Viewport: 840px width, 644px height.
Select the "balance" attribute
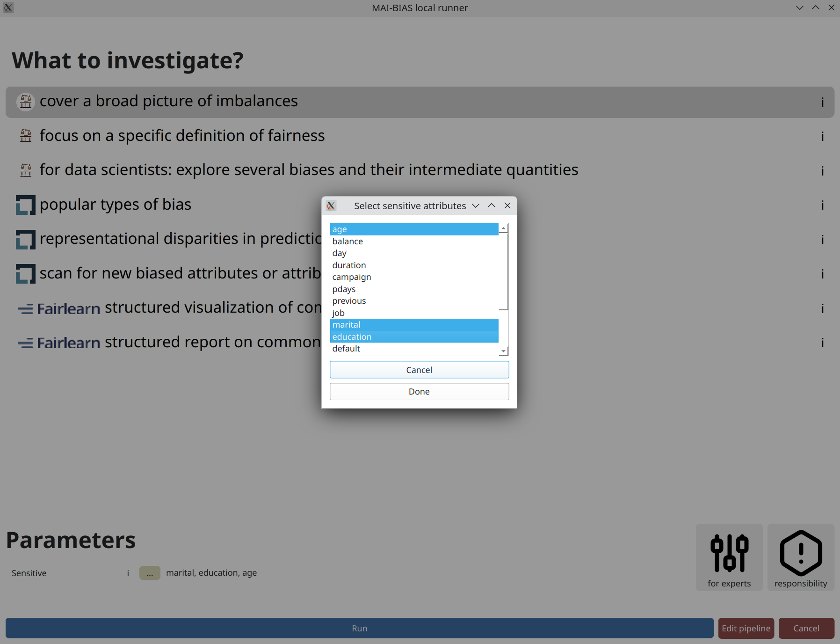coord(414,241)
